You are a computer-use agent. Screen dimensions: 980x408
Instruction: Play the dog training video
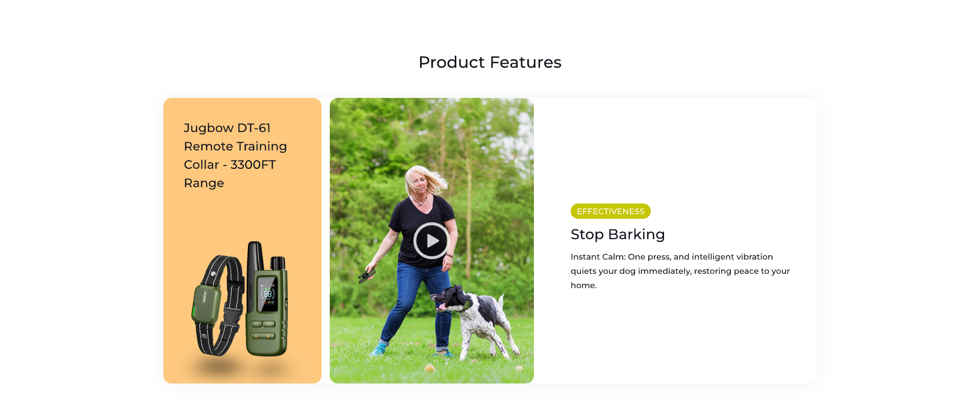pos(432,241)
